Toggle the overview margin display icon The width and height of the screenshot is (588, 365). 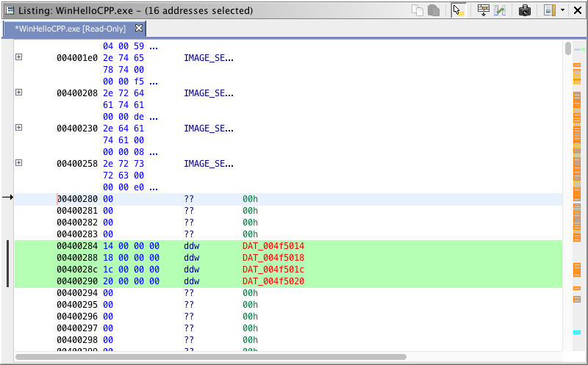(549, 10)
